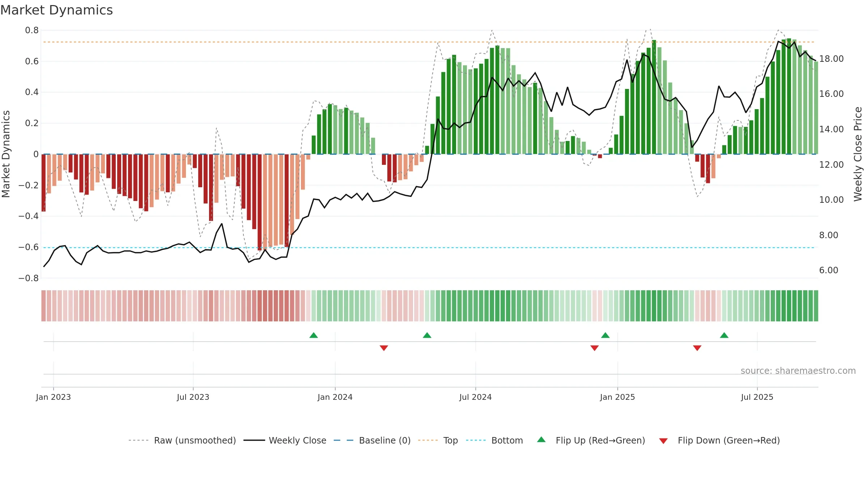The width and height of the screenshot is (868, 488).
Task: Click the 18.00 price tick label
Action: click(831, 59)
